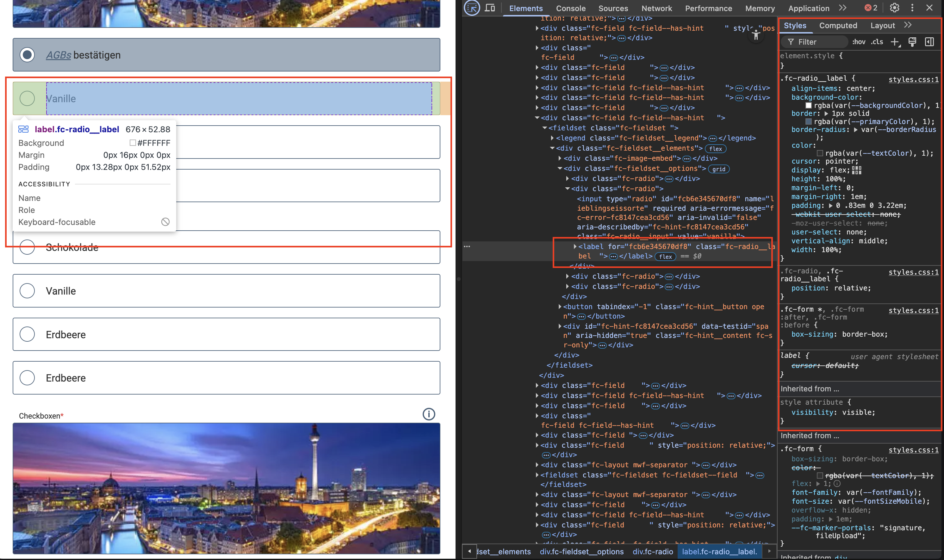Viewport: 944px width, 560px height.
Task: Switch to the Console tab
Action: [x=570, y=8]
